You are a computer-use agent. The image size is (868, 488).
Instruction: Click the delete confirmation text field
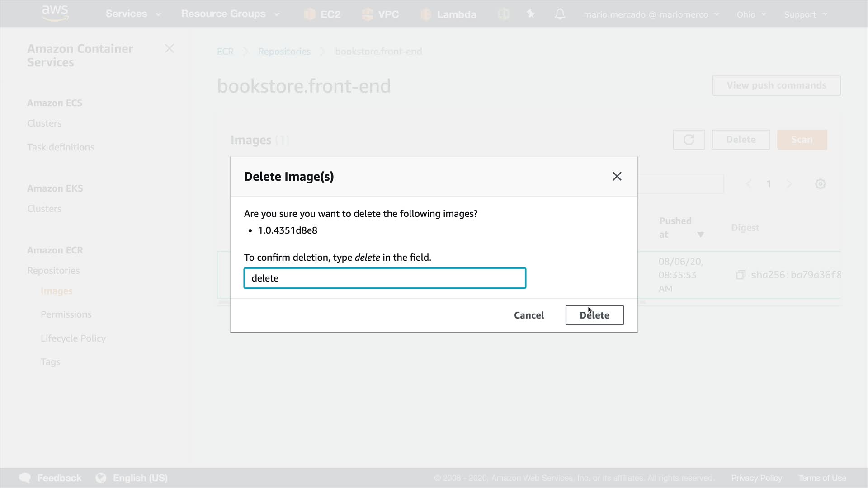coord(385,278)
